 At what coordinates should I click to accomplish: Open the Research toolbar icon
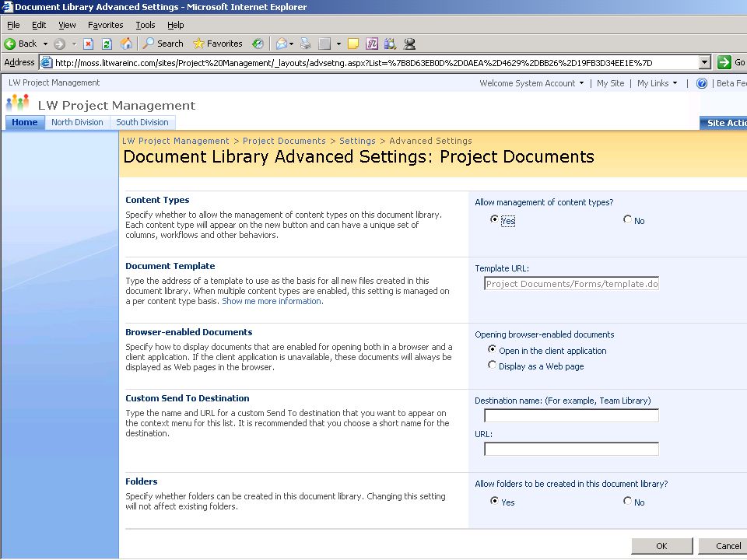(x=390, y=44)
